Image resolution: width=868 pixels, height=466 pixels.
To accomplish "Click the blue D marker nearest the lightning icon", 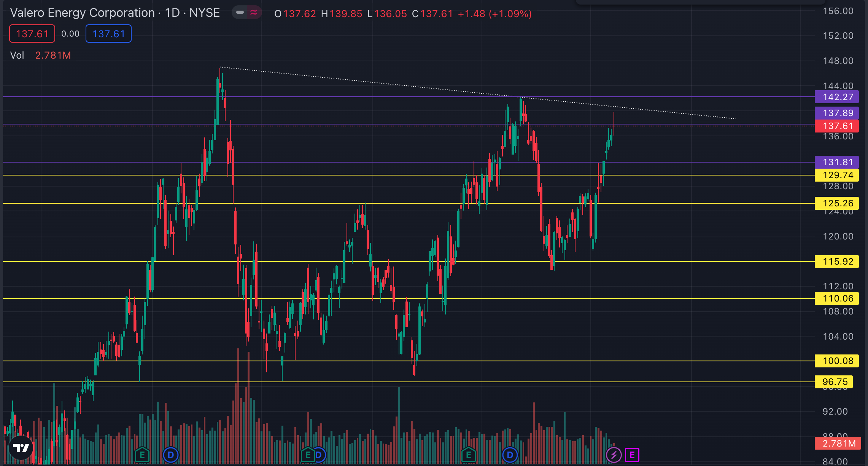I will pos(510,455).
